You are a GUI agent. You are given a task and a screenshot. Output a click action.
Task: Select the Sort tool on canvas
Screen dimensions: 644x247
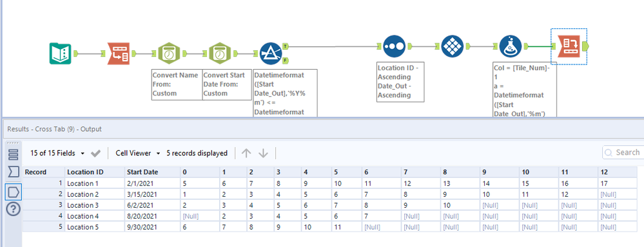pos(395,46)
